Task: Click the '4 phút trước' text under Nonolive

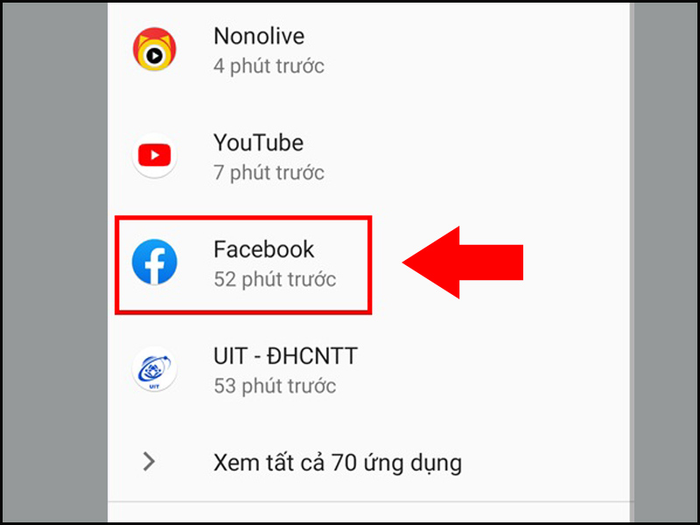Action: tap(269, 66)
